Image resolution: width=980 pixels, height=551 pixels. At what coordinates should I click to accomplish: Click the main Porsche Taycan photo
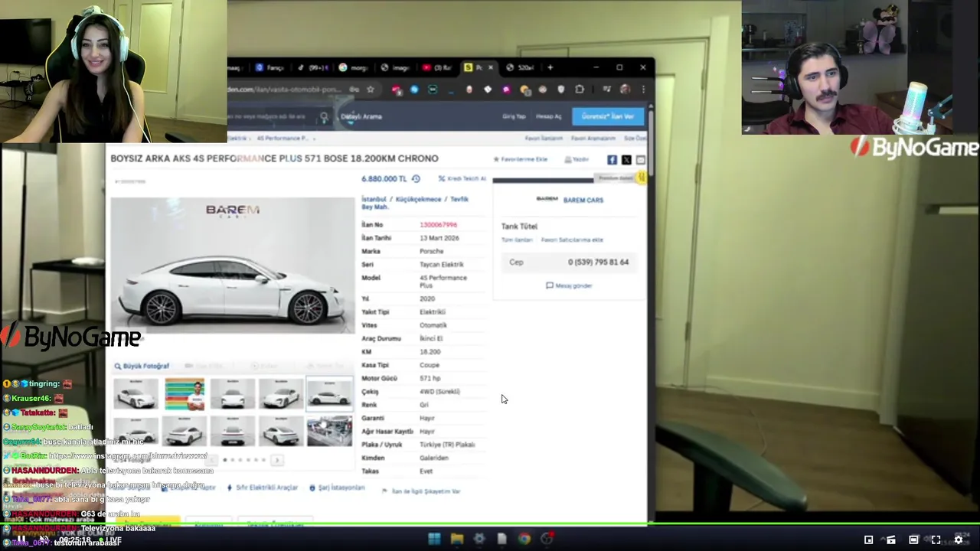tap(233, 266)
